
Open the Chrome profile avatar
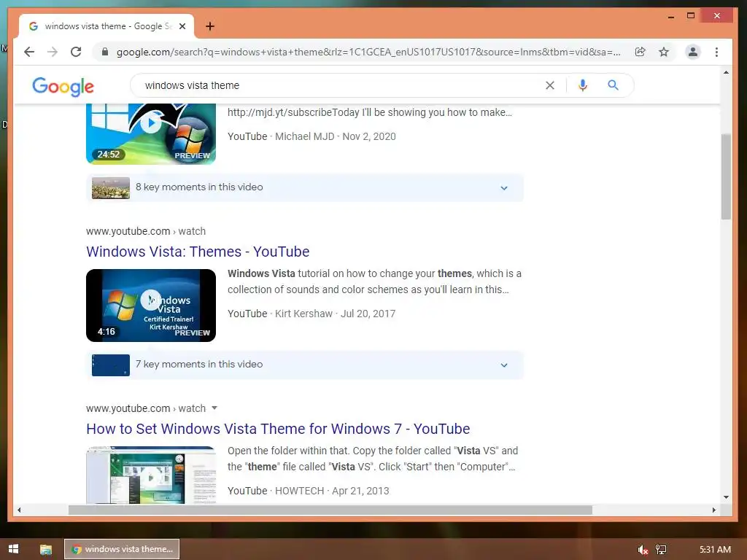coord(693,52)
